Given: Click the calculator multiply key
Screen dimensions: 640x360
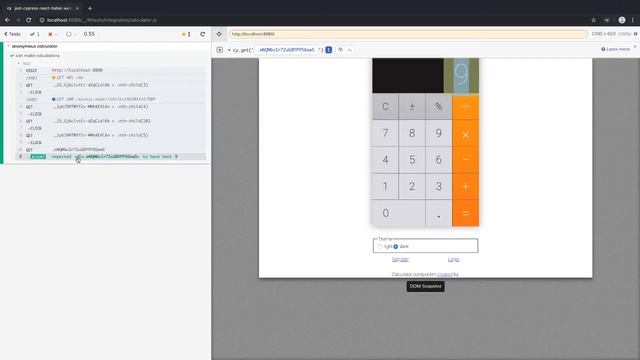Looking at the screenshot, I should [465, 133].
